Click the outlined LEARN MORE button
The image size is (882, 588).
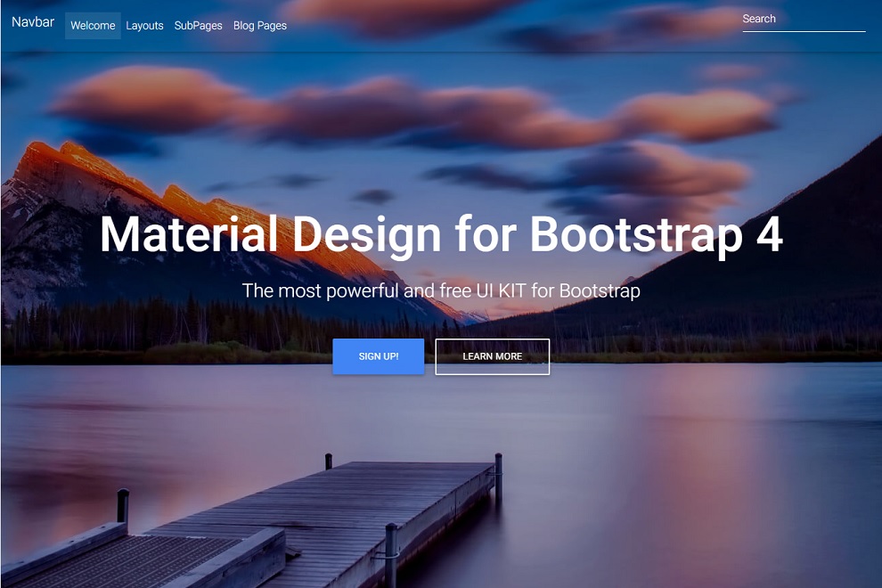(492, 356)
